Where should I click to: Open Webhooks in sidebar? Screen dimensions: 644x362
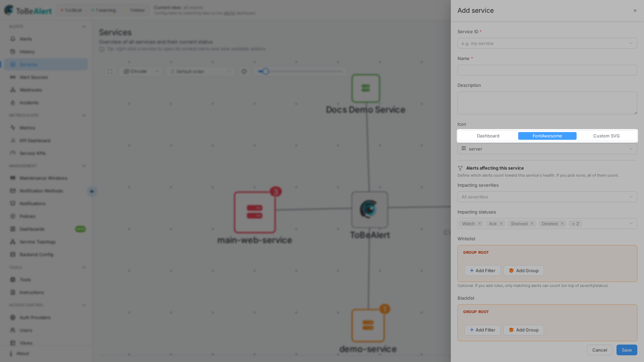click(46, 90)
